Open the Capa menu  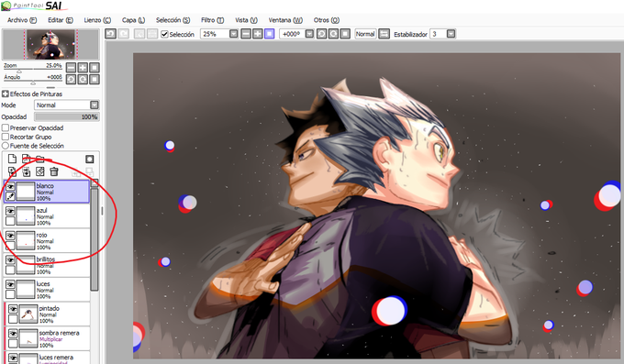133,20
